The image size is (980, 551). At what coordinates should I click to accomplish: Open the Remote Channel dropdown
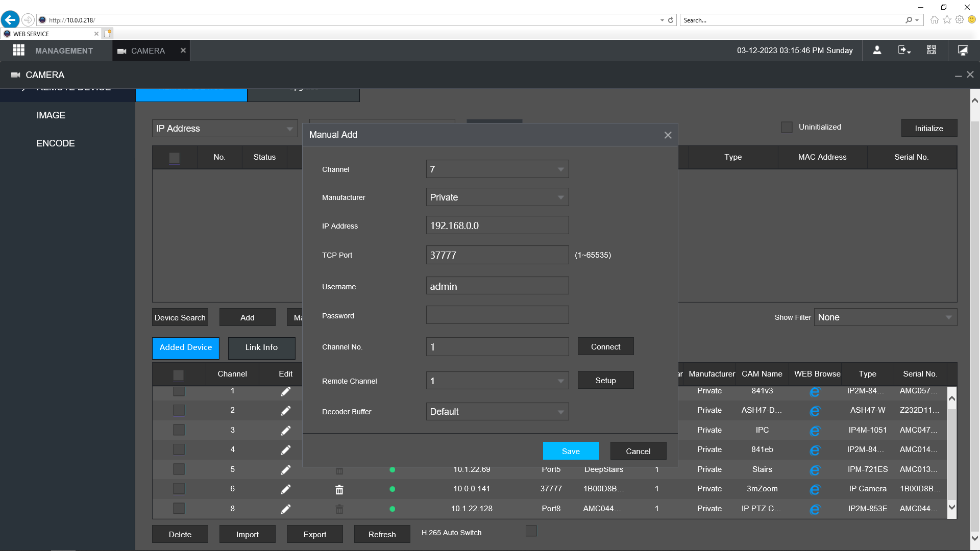point(497,381)
